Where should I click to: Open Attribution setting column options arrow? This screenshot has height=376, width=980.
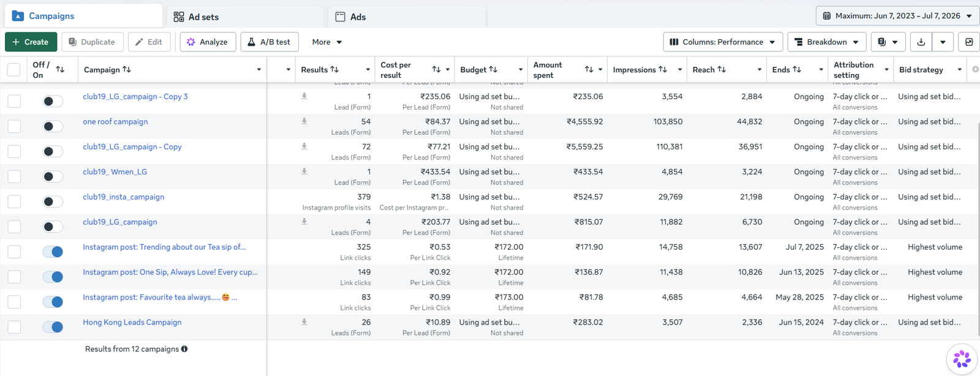point(886,70)
